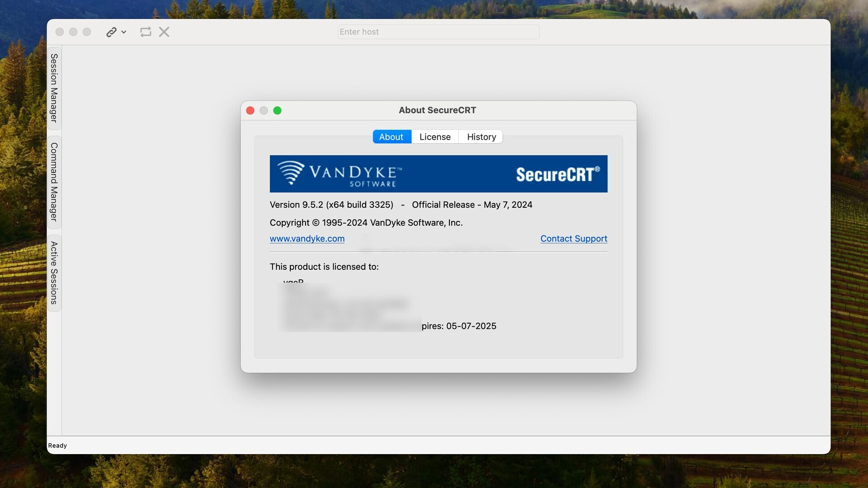
Task: Open VanDyke website link
Action: (x=307, y=238)
